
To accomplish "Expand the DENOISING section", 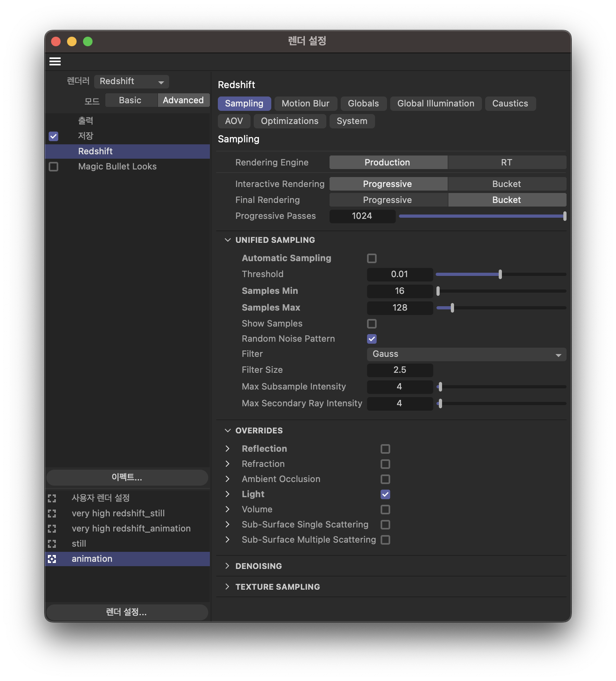I will tap(227, 566).
